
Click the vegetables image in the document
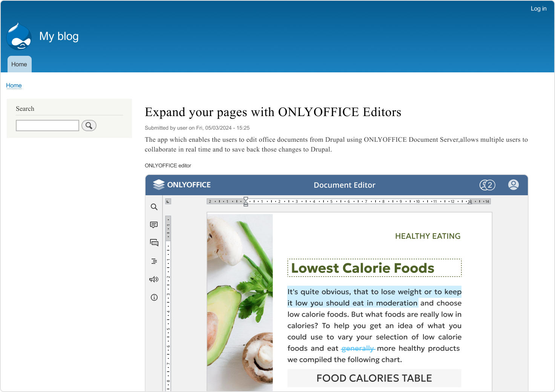tap(240, 303)
